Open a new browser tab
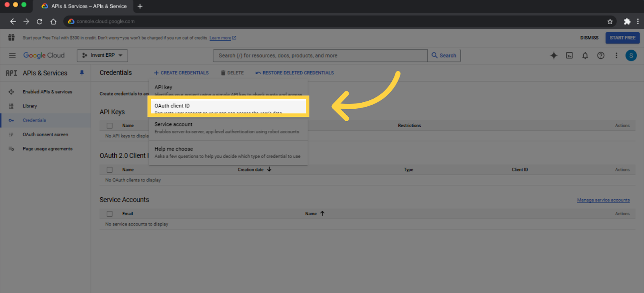The width and height of the screenshot is (644, 293). click(x=140, y=6)
